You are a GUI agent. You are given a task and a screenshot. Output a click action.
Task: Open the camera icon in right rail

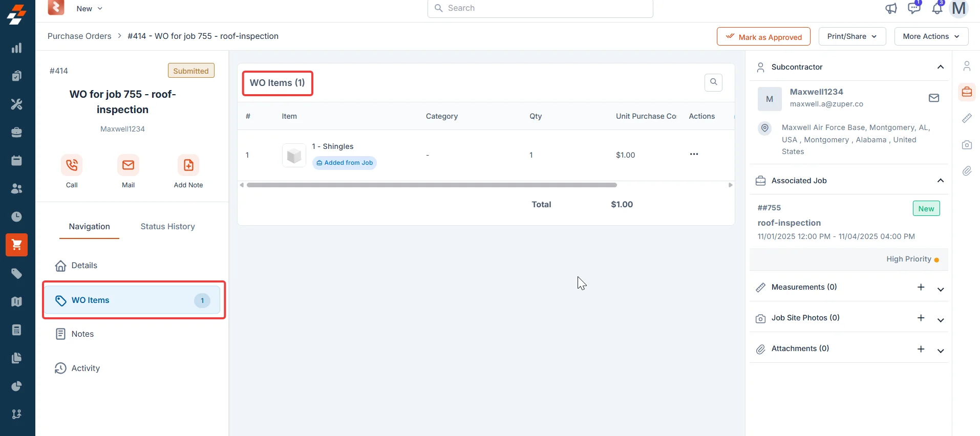pos(967,145)
